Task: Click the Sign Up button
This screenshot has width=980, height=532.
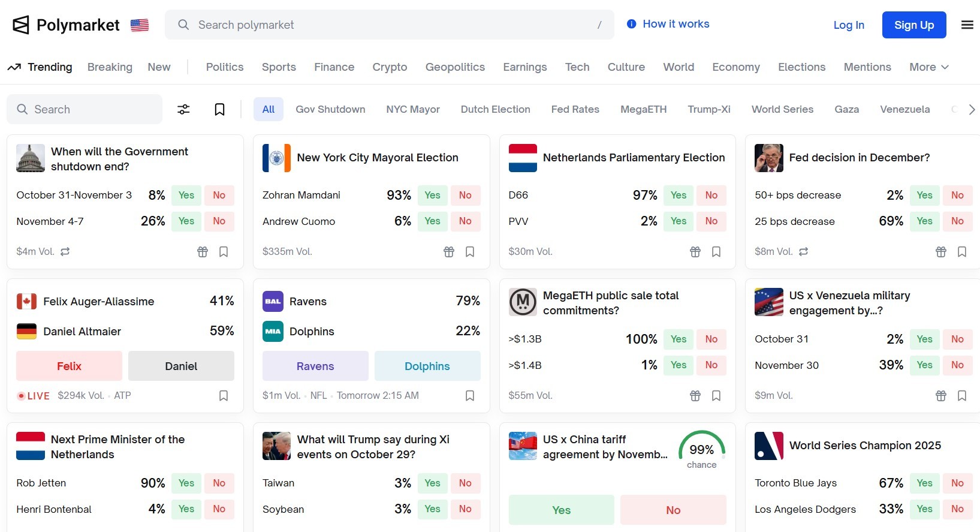Action: 913,25
